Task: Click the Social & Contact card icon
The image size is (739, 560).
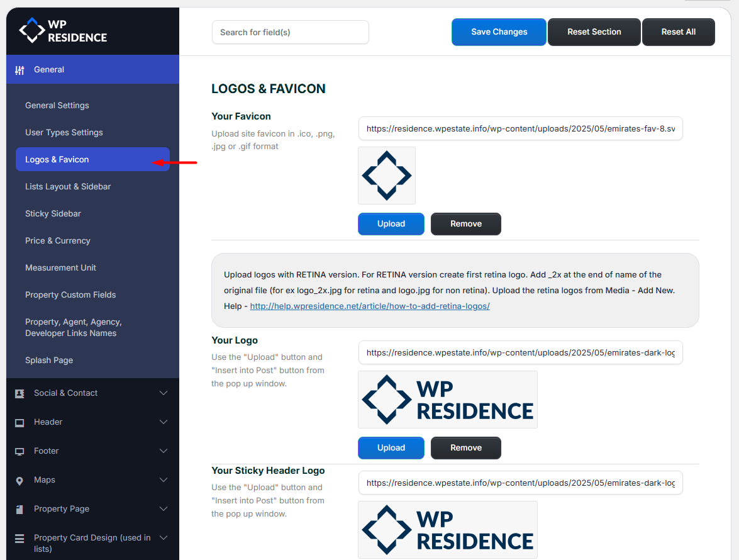Action: (19, 393)
